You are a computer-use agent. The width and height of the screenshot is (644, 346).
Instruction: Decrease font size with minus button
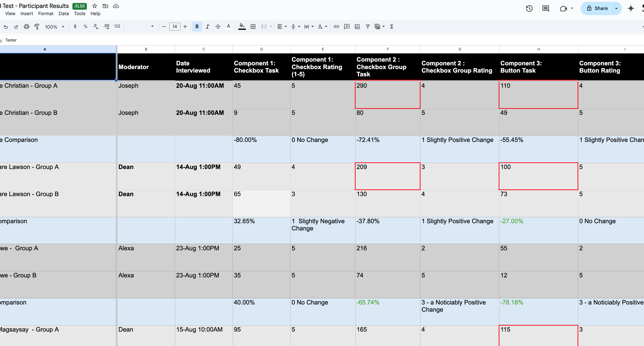point(164,26)
